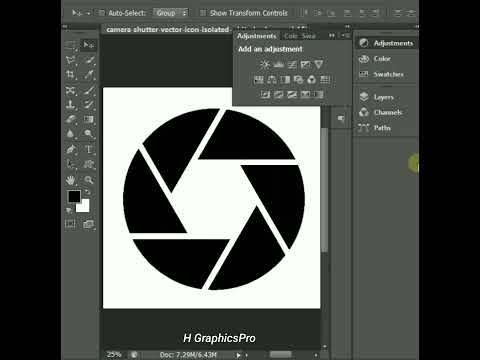Add a Color Lookup adjustment

325,80
